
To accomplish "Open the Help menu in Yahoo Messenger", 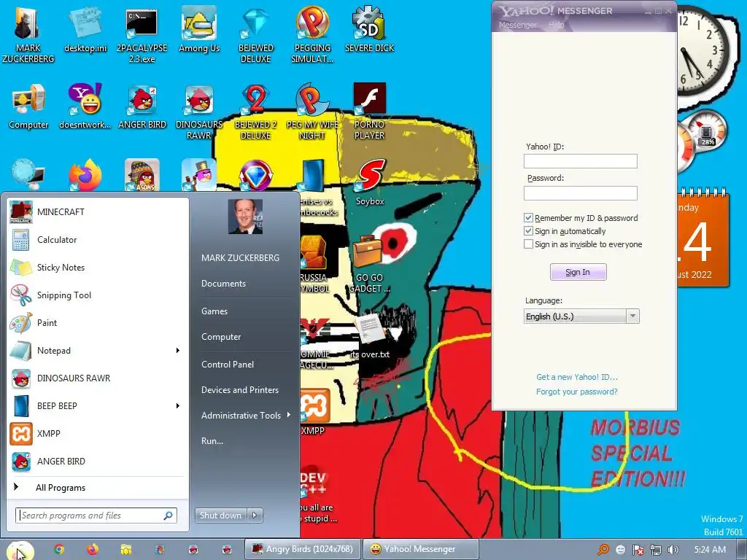I will tap(556, 25).
